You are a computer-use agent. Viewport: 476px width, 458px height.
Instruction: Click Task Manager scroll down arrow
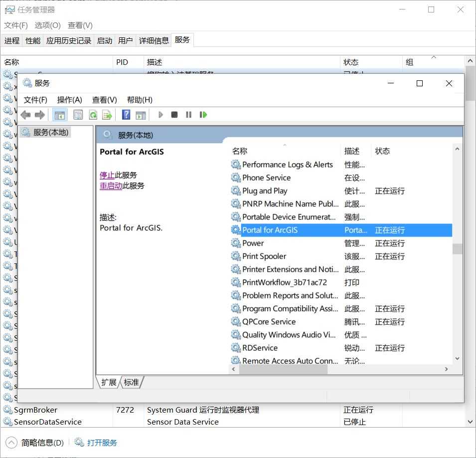470,422
